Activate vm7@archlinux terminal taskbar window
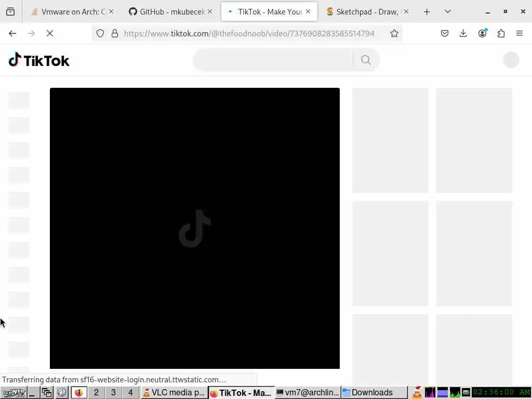Image resolution: width=532 pixels, height=399 pixels. pos(308,393)
